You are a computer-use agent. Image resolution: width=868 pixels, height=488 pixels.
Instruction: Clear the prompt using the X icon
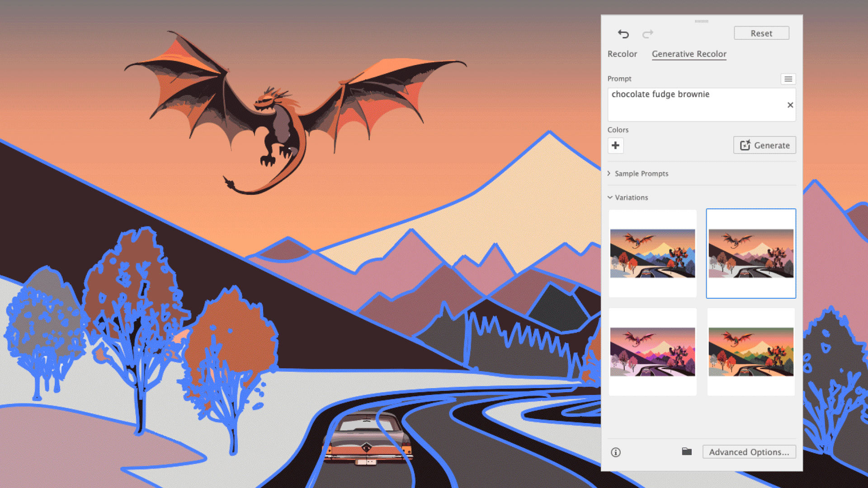(x=790, y=105)
